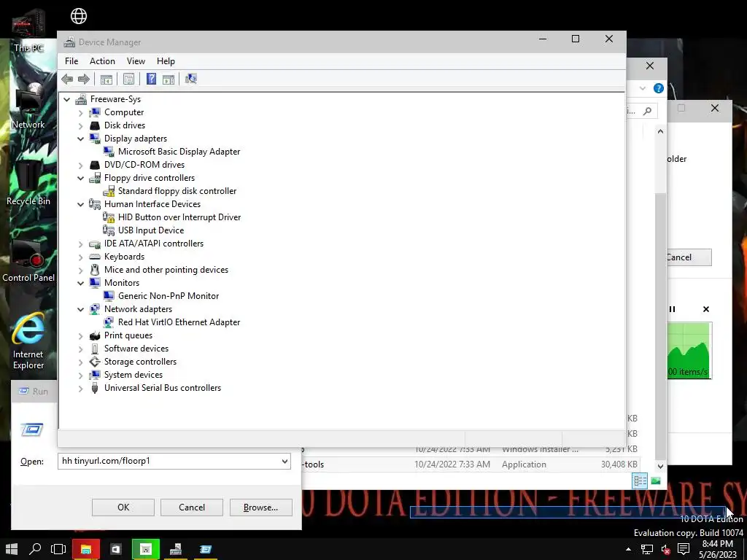The height and width of the screenshot is (560, 747).
Task: Select System devices tree item
Action: click(133, 375)
